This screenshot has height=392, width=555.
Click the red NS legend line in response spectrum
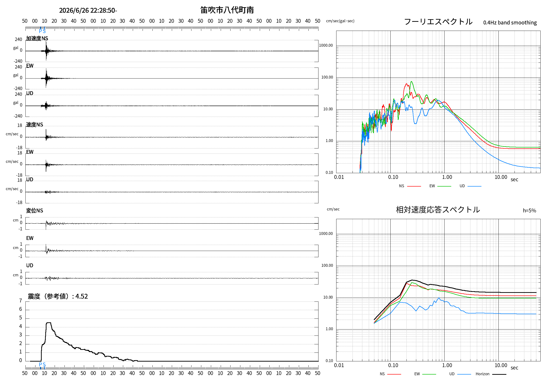394,374
